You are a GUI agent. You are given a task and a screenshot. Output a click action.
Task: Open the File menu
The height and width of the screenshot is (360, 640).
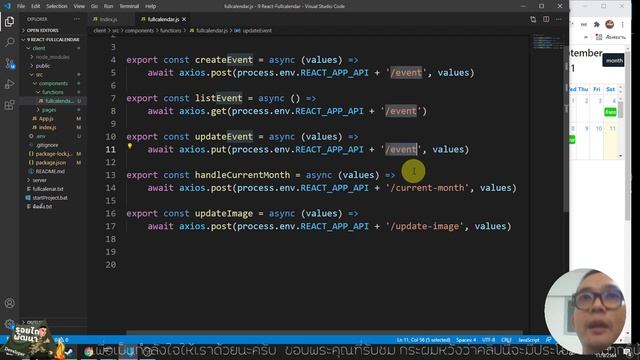[21, 6]
